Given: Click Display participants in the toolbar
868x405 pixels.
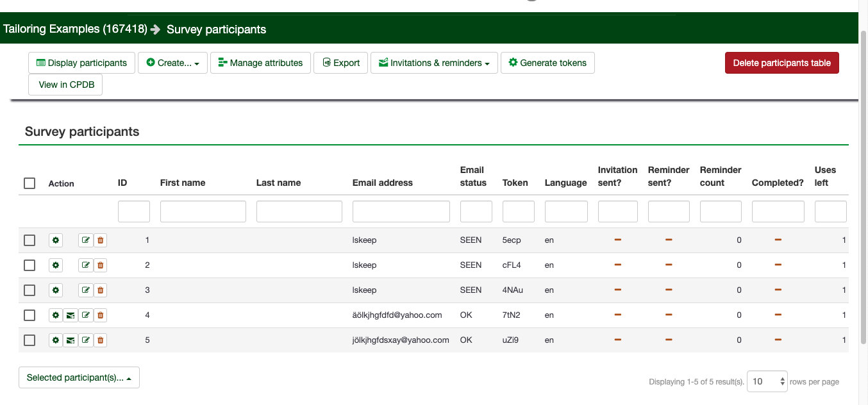Looking at the screenshot, I should [81, 63].
